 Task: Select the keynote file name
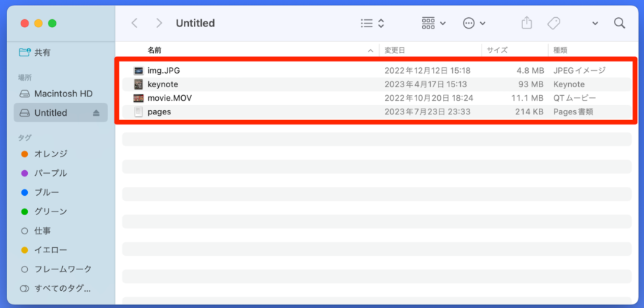click(x=162, y=84)
